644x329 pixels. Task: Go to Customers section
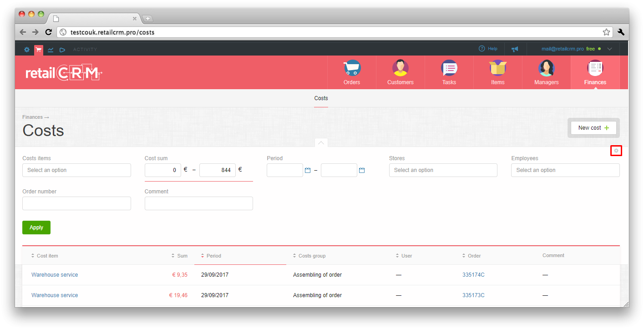401,72
